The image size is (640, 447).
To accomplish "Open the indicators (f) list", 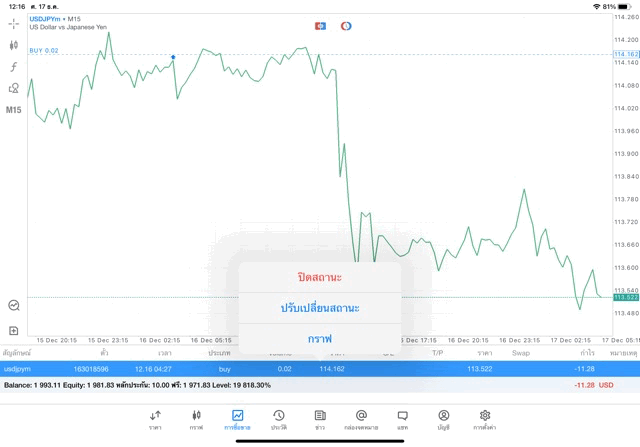I will [14, 66].
